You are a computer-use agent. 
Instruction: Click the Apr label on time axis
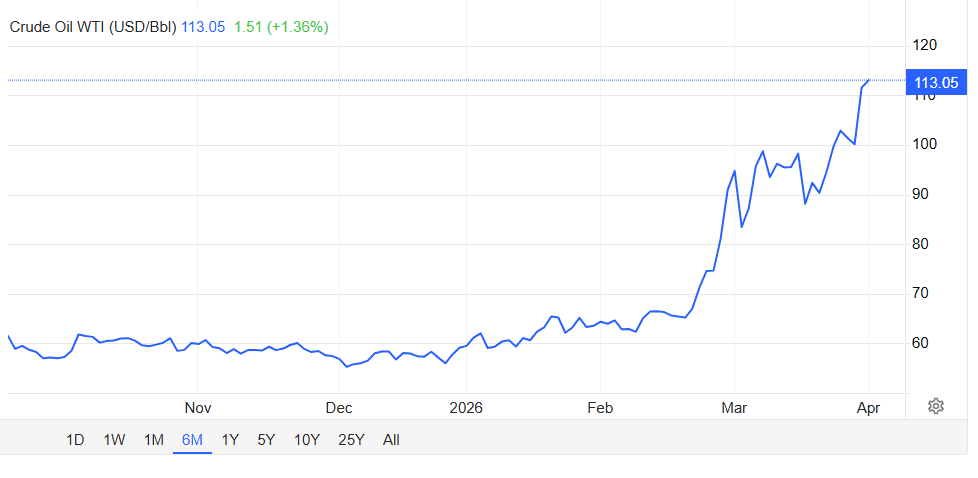868,408
